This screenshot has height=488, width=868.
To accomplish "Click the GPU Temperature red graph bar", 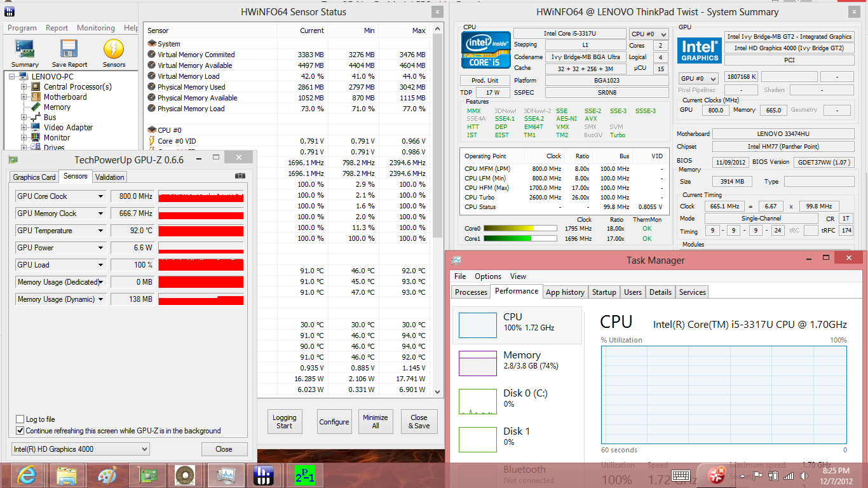I will (201, 231).
